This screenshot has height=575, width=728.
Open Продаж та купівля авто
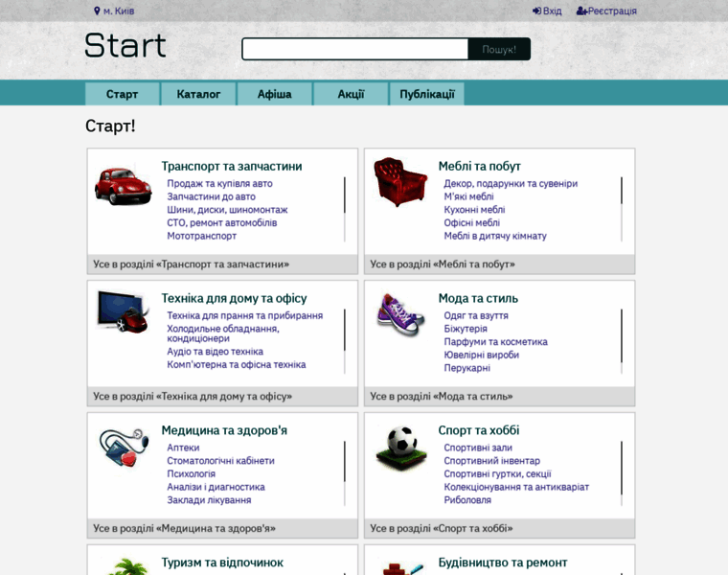219,183
